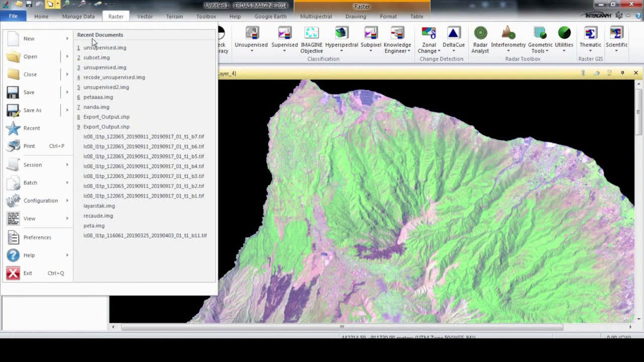Open Zonal Change detection
Screen dimensions: 644x362
coord(429,39)
